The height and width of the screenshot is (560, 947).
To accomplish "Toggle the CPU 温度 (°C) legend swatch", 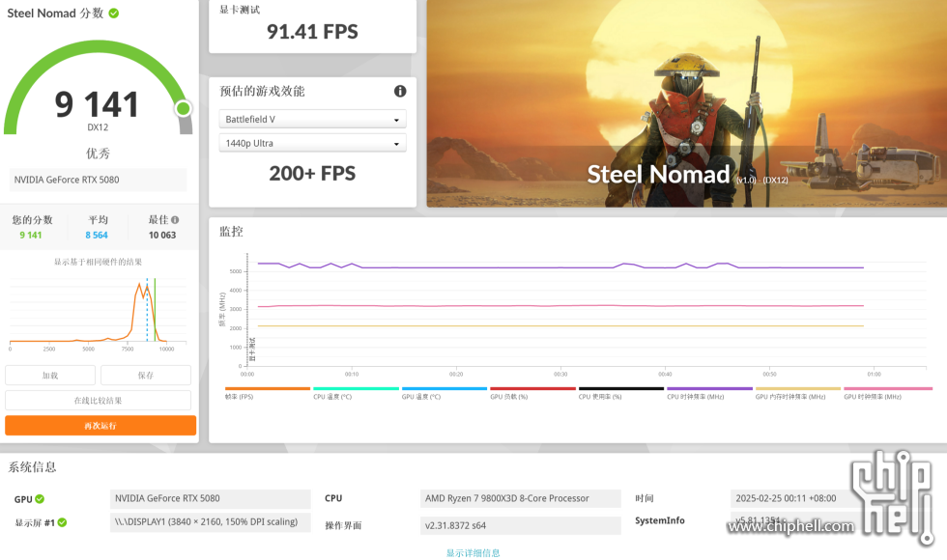I will tap(356, 388).
